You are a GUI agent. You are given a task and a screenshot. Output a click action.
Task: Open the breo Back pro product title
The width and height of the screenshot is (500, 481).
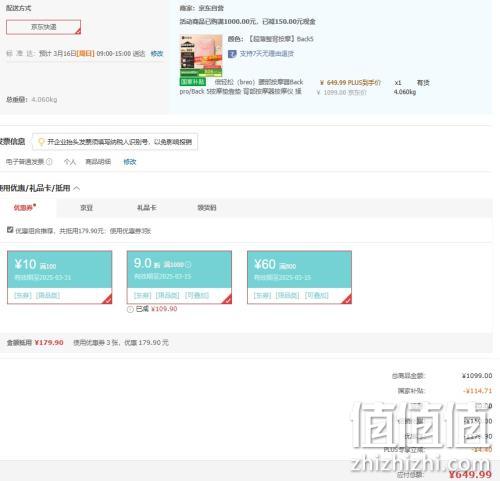pyautogui.click(x=241, y=87)
